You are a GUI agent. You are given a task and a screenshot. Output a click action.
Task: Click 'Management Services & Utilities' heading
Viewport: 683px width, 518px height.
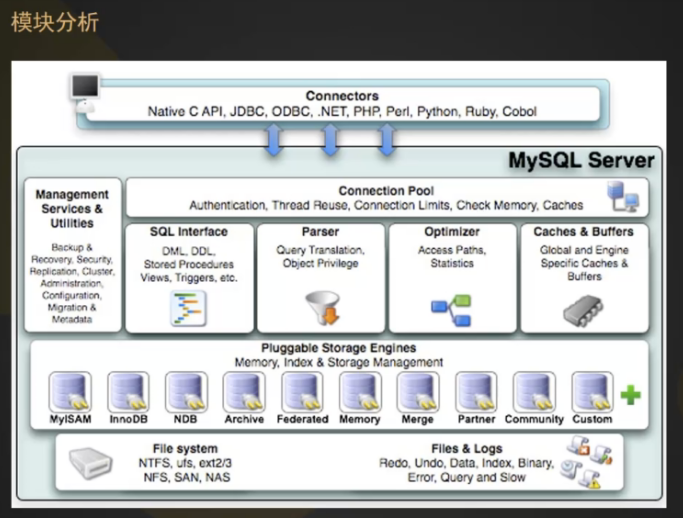point(72,209)
